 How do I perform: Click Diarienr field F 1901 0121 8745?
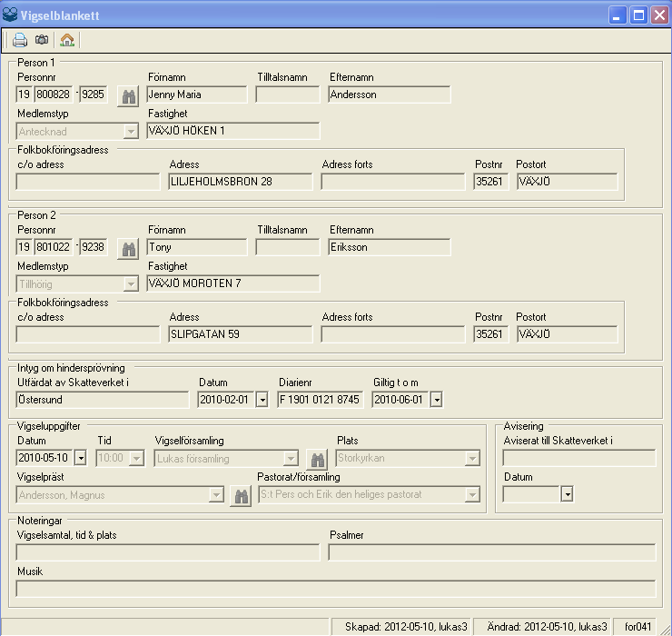coord(321,400)
